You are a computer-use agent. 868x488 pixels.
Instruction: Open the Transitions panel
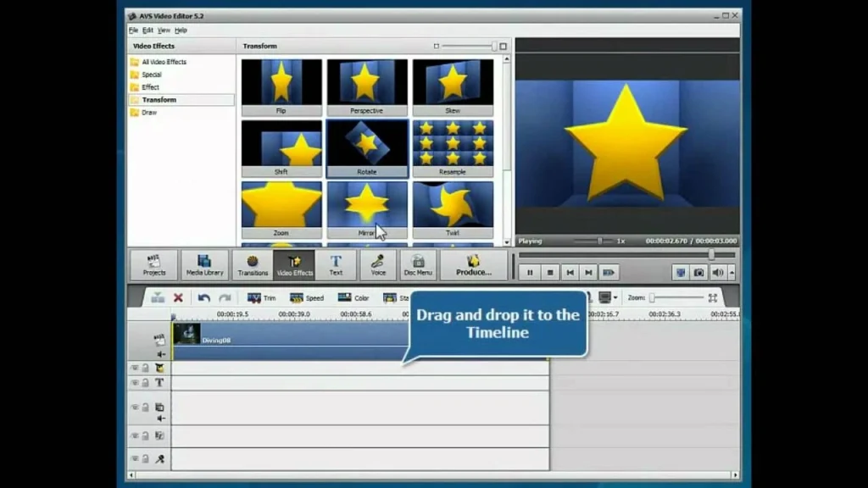tap(252, 264)
